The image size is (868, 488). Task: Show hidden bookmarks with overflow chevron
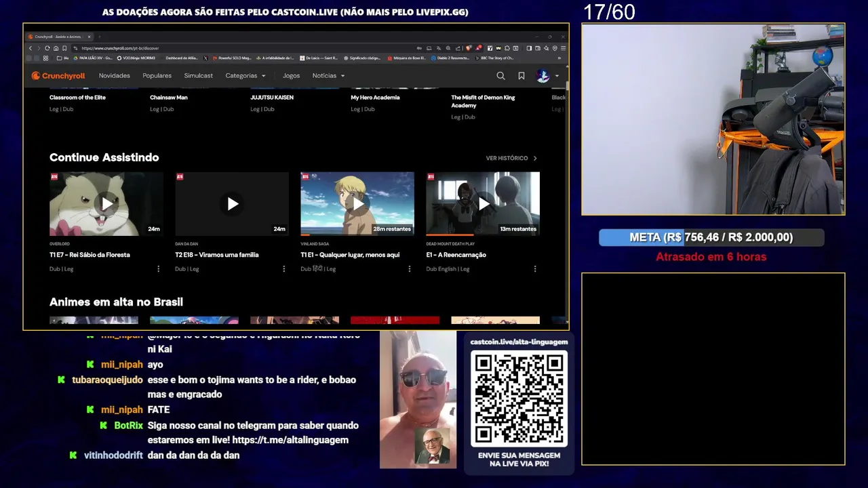pos(559,58)
